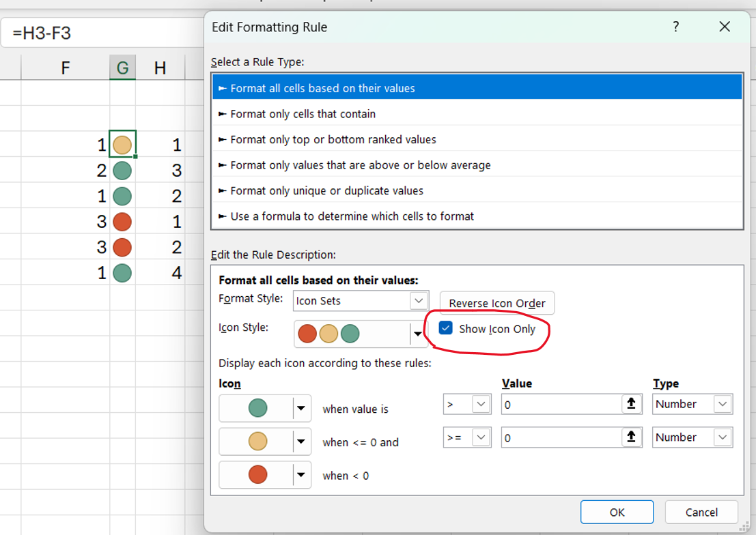Click the first rule's Value input field
Screen dimensions: 756x535
point(561,405)
